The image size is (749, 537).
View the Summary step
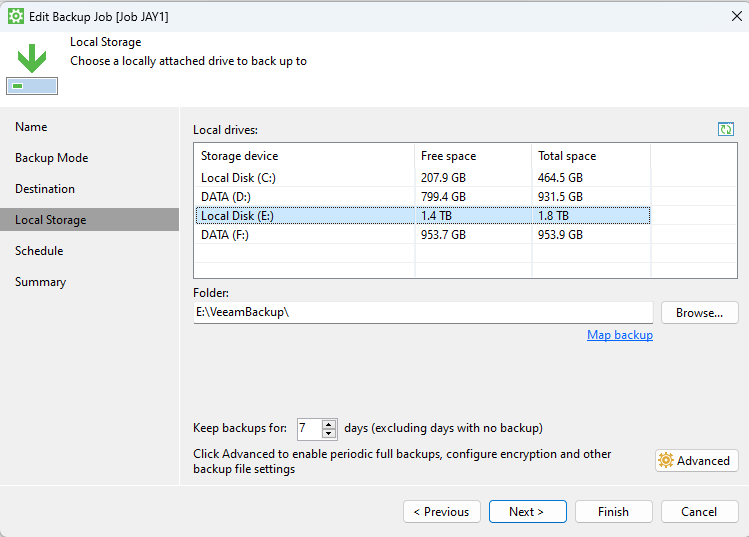(41, 282)
